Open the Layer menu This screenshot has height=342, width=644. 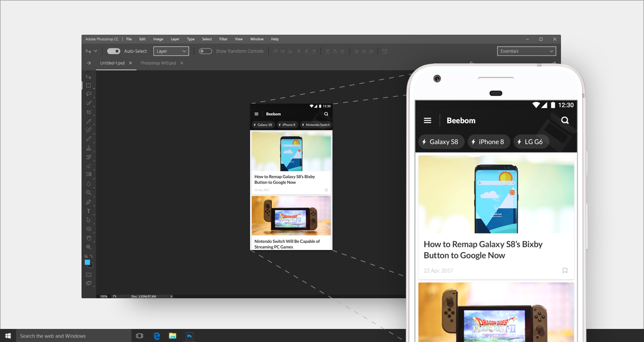click(x=175, y=39)
